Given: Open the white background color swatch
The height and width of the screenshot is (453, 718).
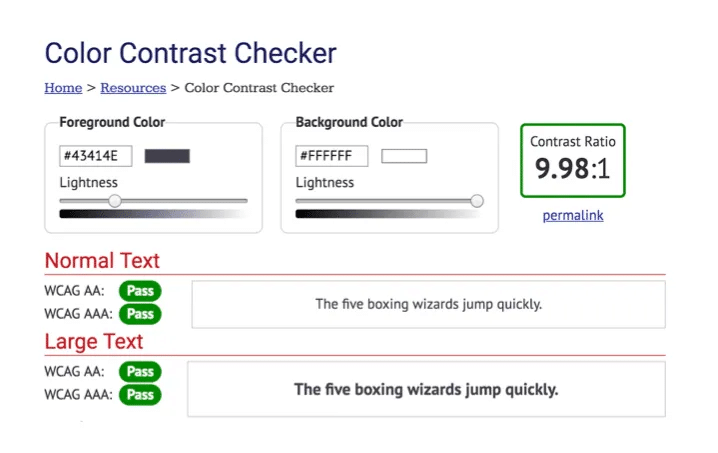Looking at the screenshot, I should pos(404,156).
